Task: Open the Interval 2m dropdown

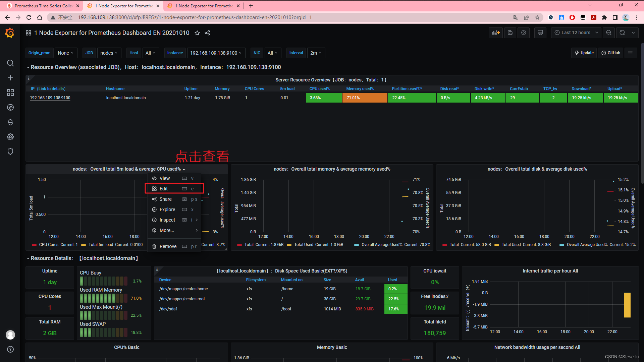Action: click(x=316, y=53)
